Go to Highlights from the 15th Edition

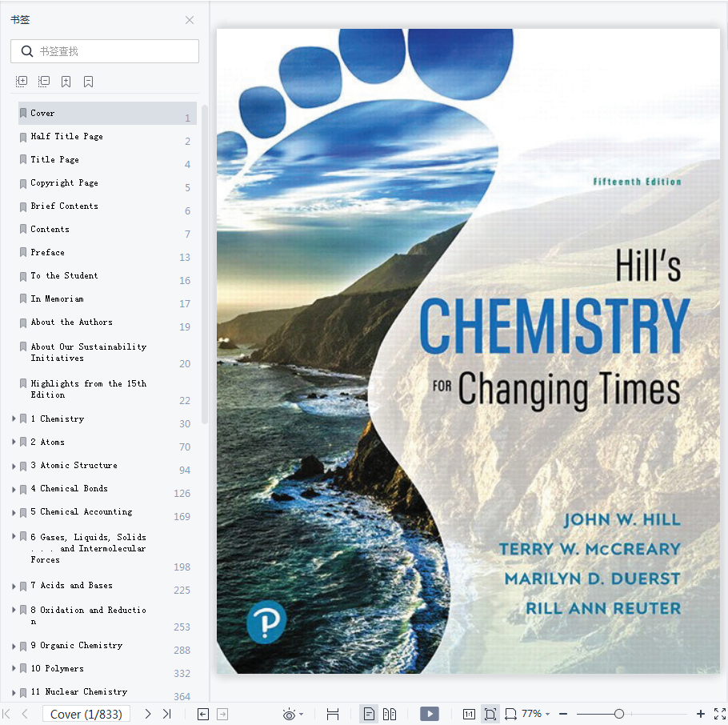(107, 389)
